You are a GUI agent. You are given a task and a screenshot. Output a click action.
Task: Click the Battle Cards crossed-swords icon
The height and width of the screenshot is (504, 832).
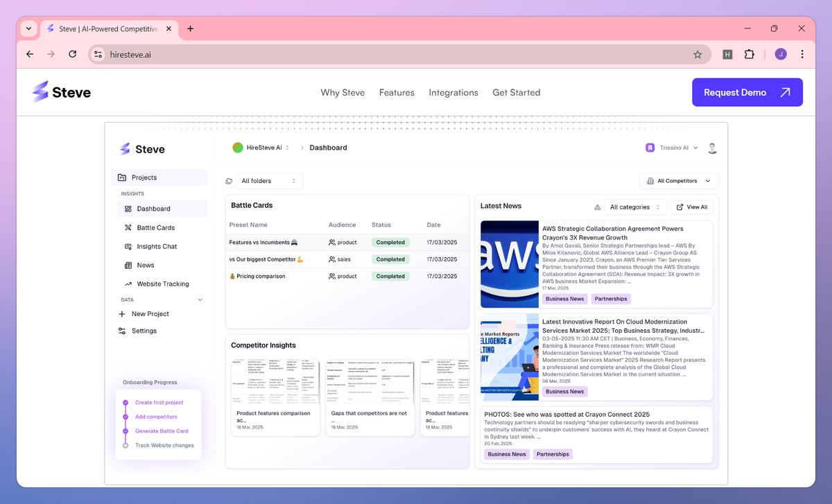pyautogui.click(x=128, y=227)
